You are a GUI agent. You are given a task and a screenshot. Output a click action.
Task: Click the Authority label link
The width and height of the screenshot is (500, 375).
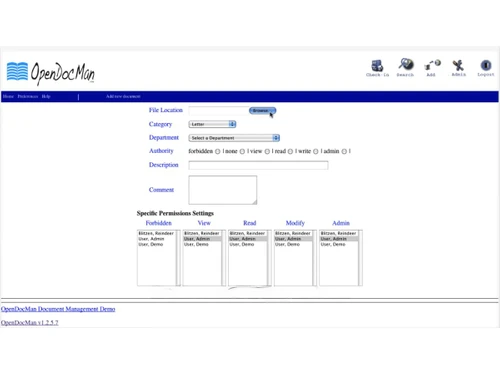coord(161,151)
